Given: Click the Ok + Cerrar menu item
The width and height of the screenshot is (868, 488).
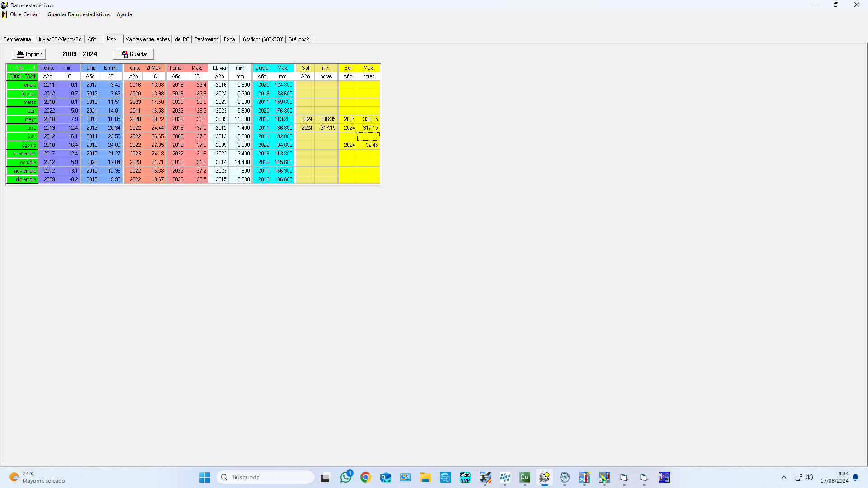Looking at the screenshot, I should tap(24, 14).
